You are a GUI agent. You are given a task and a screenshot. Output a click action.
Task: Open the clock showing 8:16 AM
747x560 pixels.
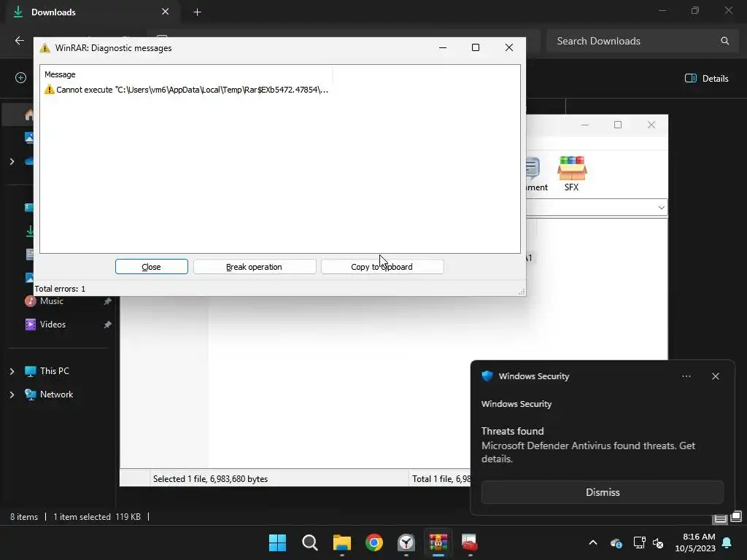point(695,542)
